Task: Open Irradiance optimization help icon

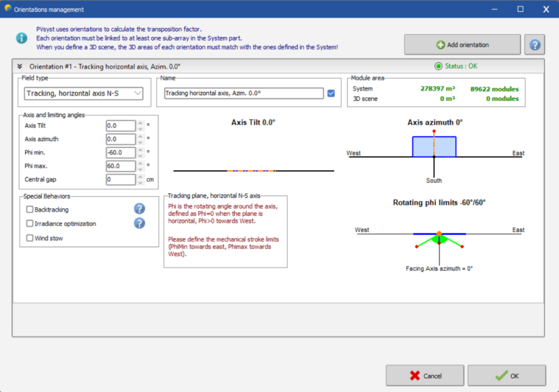Action: click(x=139, y=223)
